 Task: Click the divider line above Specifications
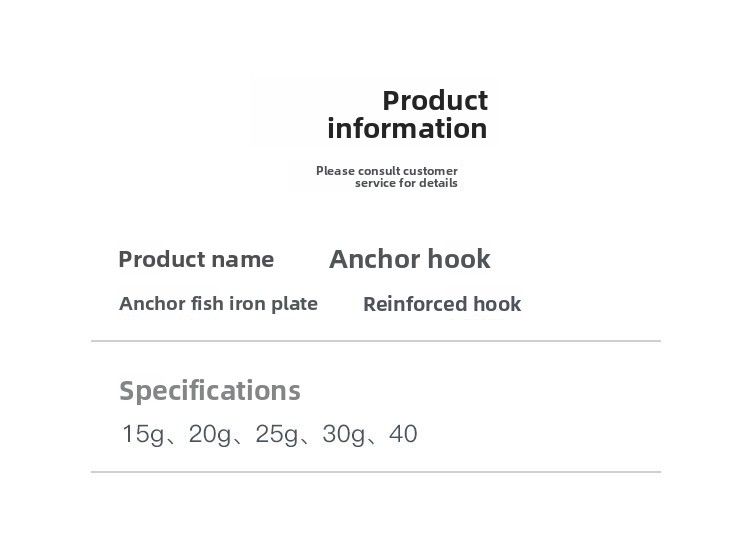(x=376, y=341)
